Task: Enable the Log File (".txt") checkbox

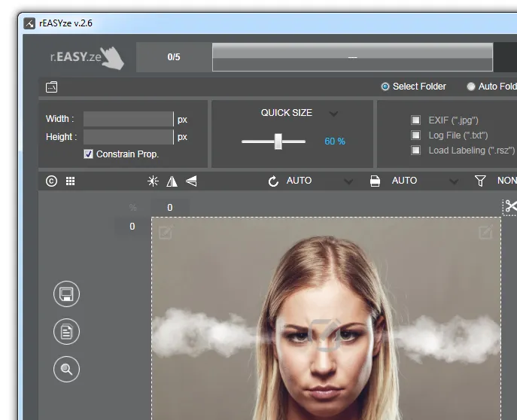Action: (415, 135)
